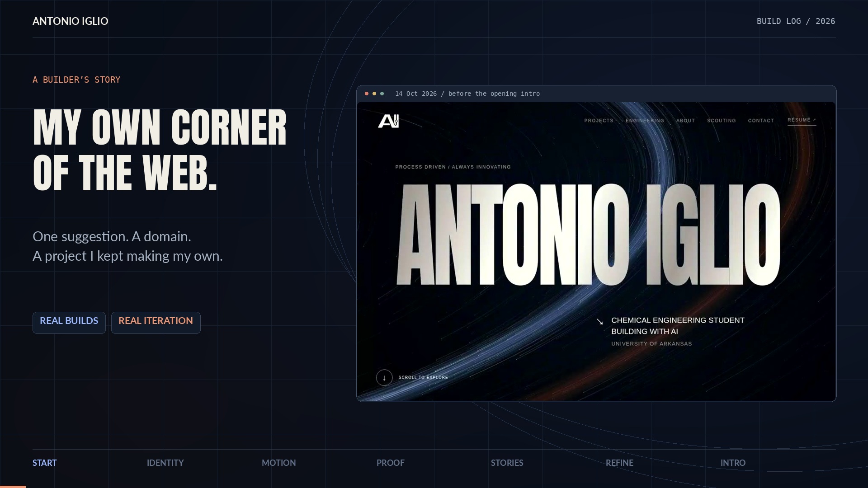Jump to the IDENTITY chapter
Screen dimensions: 868x488
click(165, 463)
